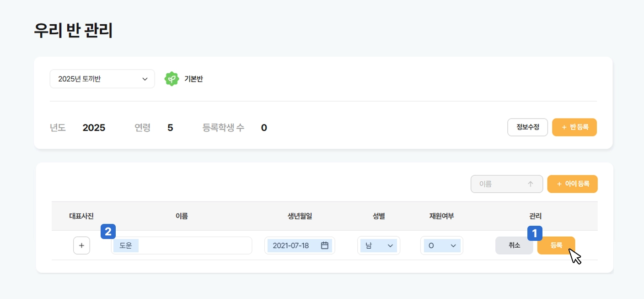Click the blue number 2 badge
644x299 pixels.
point(108,232)
